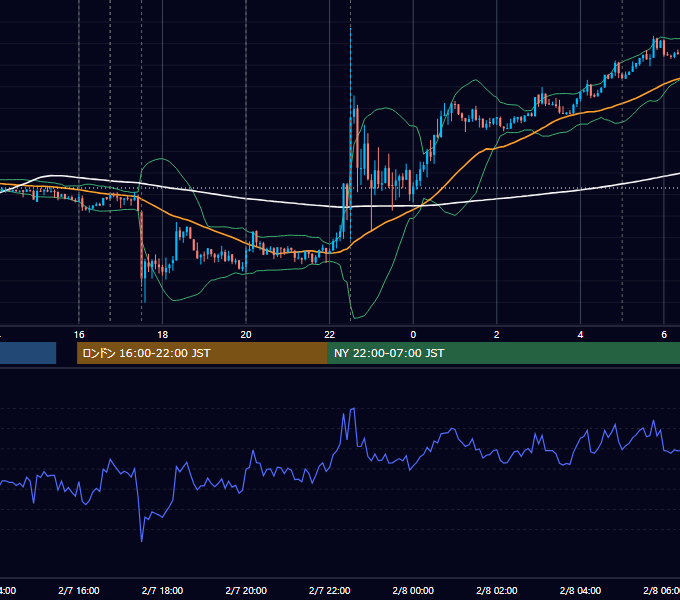Click the 2/7 20:00 date label
The image size is (680, 600).
pyautogui.click(x=246, y=590)
